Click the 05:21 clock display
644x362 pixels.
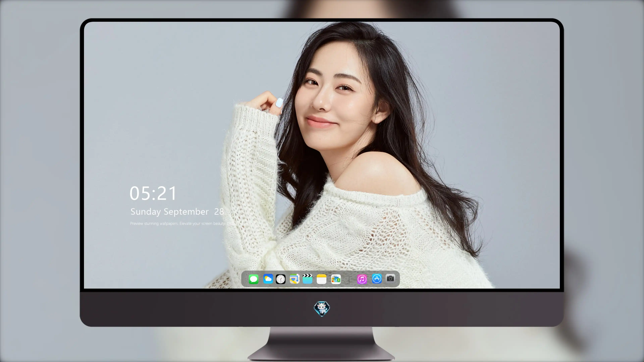click(x=153, y=193)
